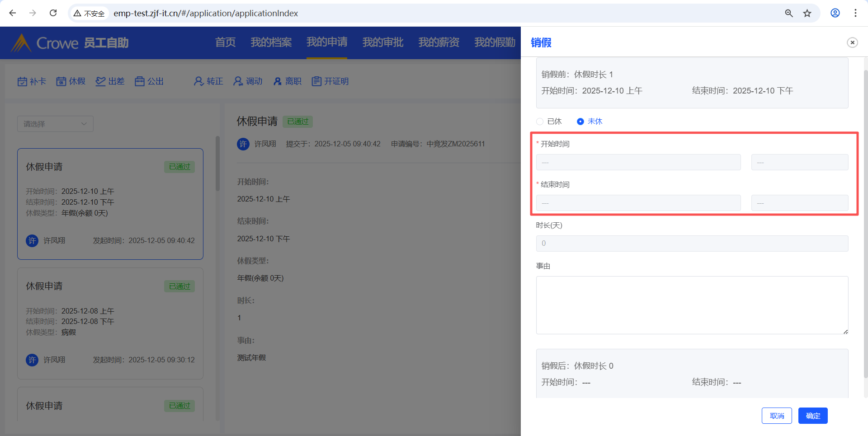Image resolution: width=868 pixels, height=436 pixels.
Task: Bookmark this page with the star
Action: (x=807, y=13)
